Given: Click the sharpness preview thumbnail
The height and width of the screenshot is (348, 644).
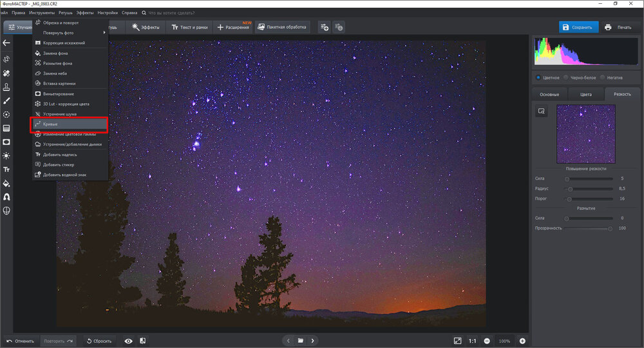Looking at the screenshot, I should point(587,135).
